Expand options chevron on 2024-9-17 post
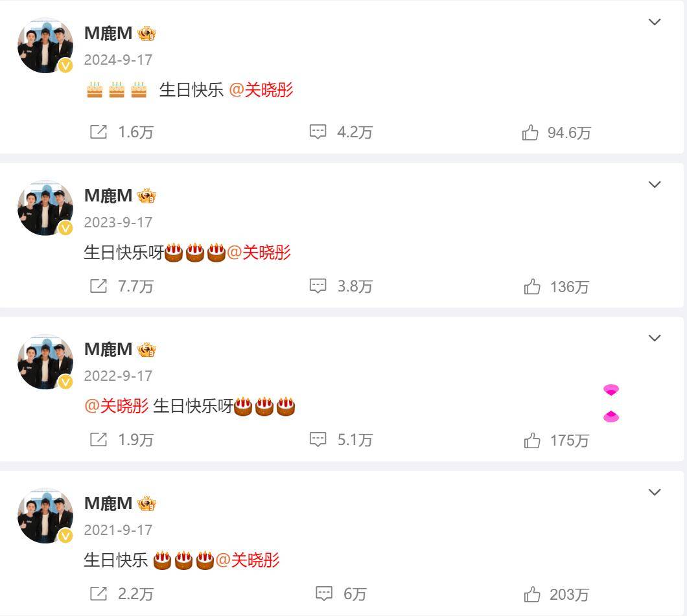The height and width of the screenshot is (616, 687). pos(655,22)
